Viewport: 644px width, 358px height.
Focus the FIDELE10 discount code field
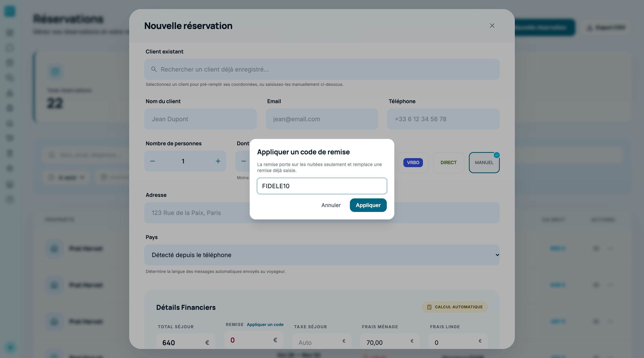click(x=322, y=186)
